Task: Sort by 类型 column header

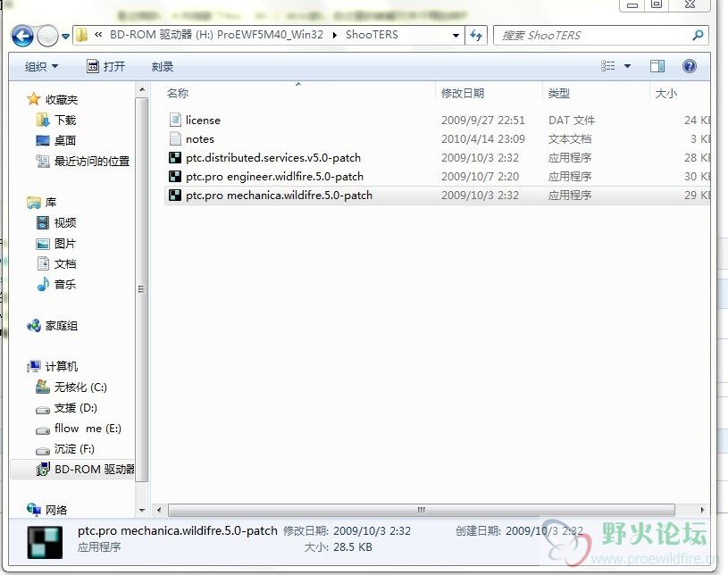Action: pyautogui.click(x=558, y=93)
